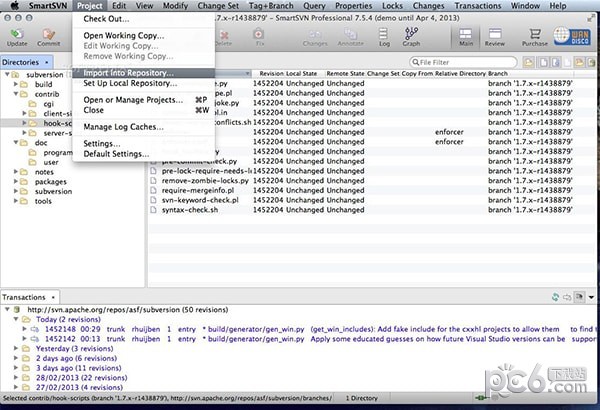
Task: Click the Annotate toolbar icon
Action: pos(351,37)
